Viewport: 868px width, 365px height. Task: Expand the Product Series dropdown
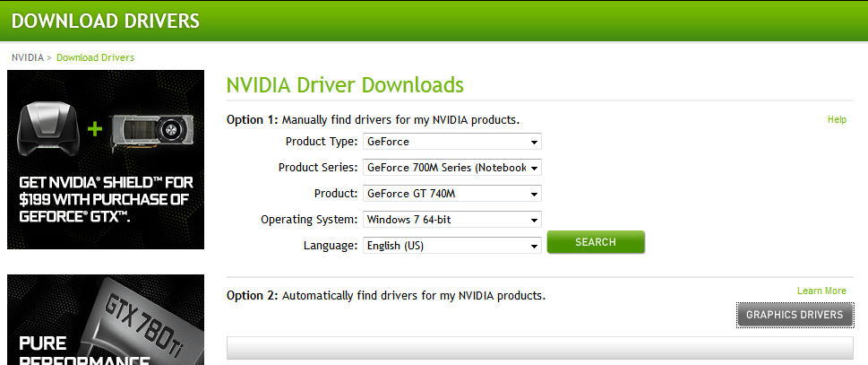[451, 168]
